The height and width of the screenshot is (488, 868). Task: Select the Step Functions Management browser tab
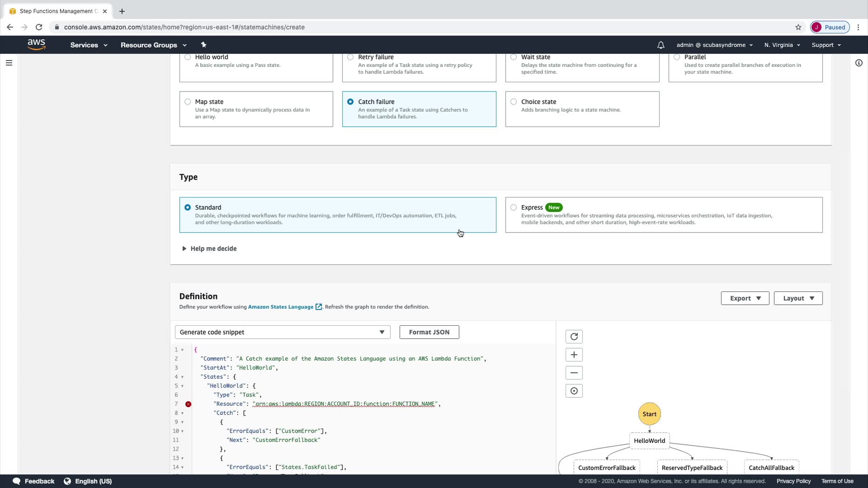(x=58, y=11)
